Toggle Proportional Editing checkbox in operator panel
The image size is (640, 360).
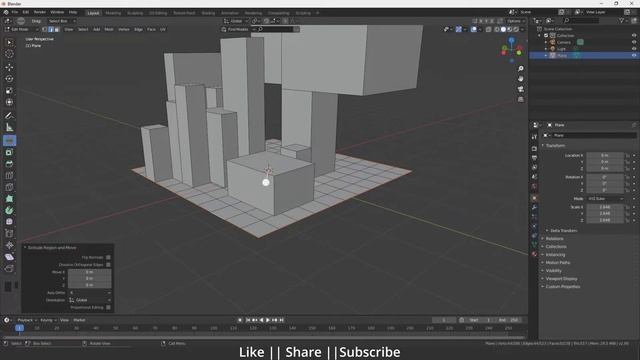click(108, 307)
